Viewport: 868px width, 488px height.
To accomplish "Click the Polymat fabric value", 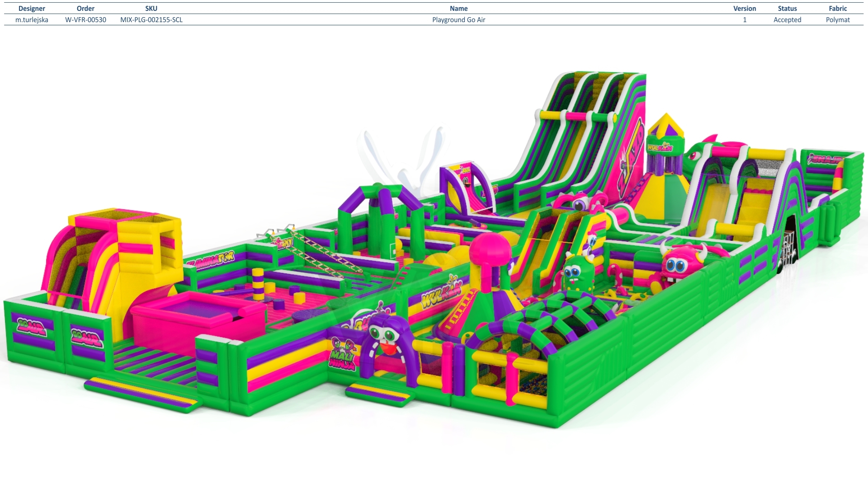I will click(838, 20).
